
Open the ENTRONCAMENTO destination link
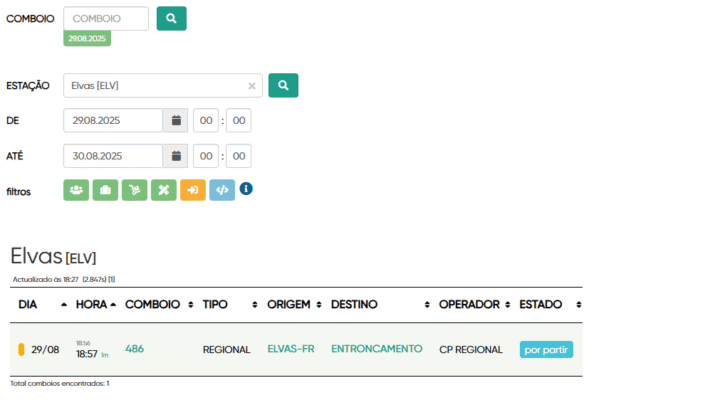tap(376, 349)
